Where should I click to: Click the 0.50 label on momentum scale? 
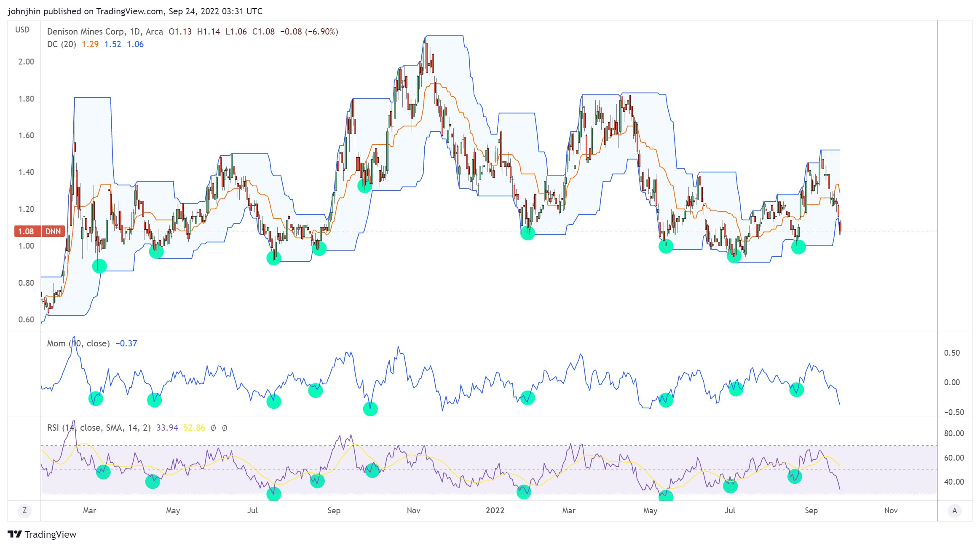(x=951, y=353)
